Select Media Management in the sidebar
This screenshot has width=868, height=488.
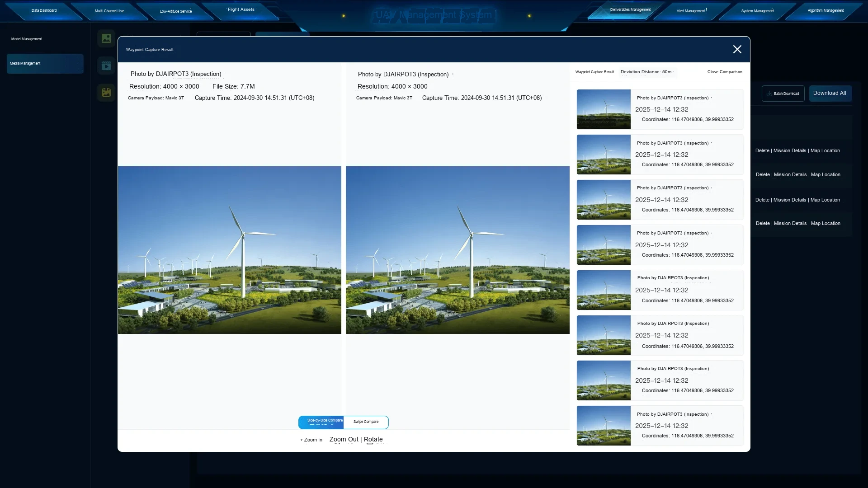(x=45, y=64)
